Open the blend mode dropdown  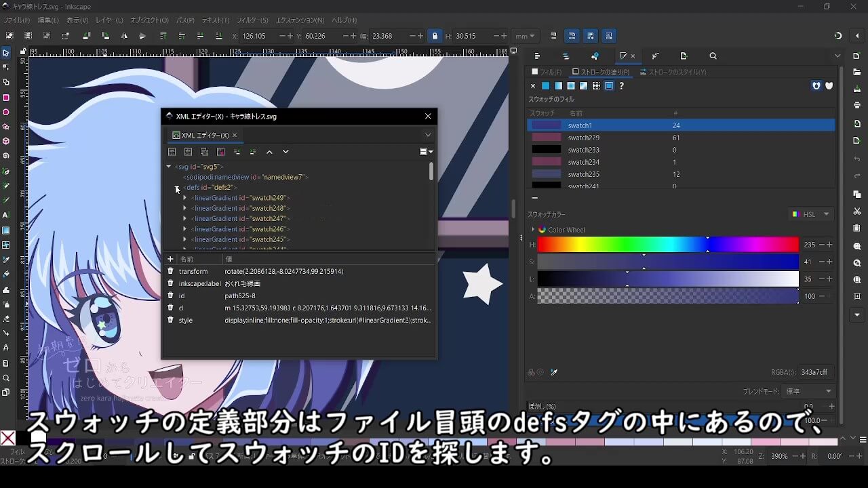[x=808, y=391]
